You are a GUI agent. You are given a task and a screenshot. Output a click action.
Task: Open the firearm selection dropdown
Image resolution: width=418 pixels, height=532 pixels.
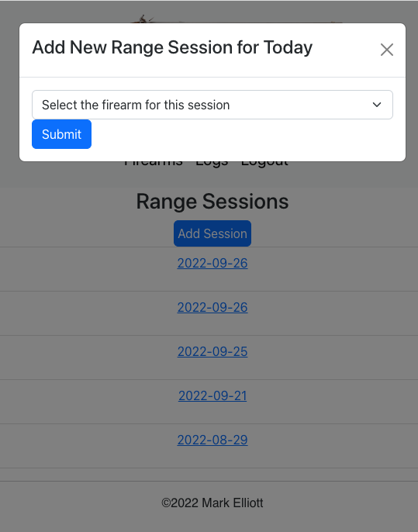tap(212, 105)
